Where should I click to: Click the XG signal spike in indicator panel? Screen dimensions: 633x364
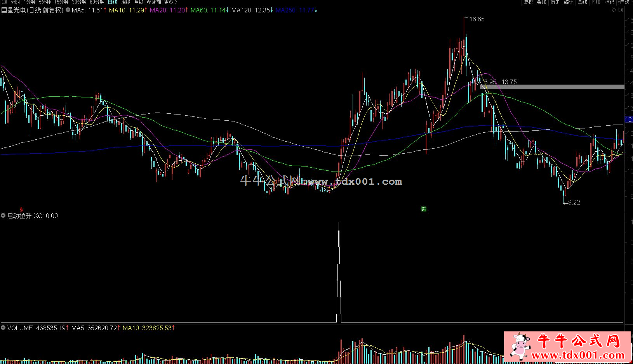pos(339,272)
